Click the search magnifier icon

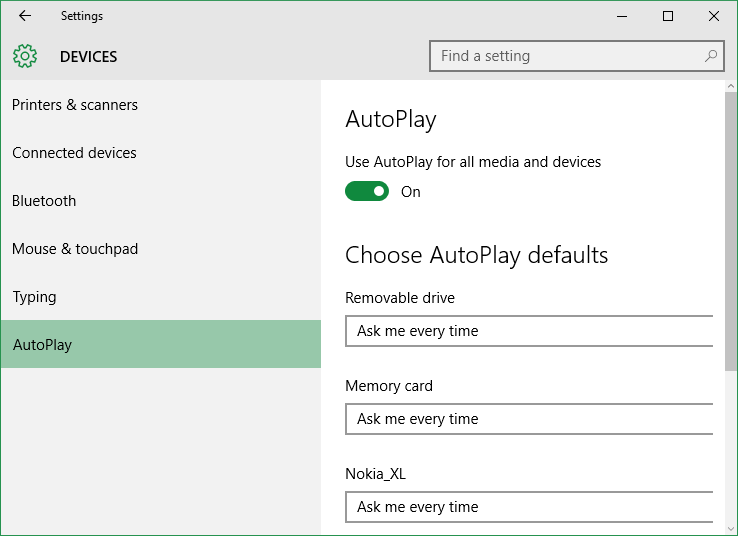click(711, 56)
